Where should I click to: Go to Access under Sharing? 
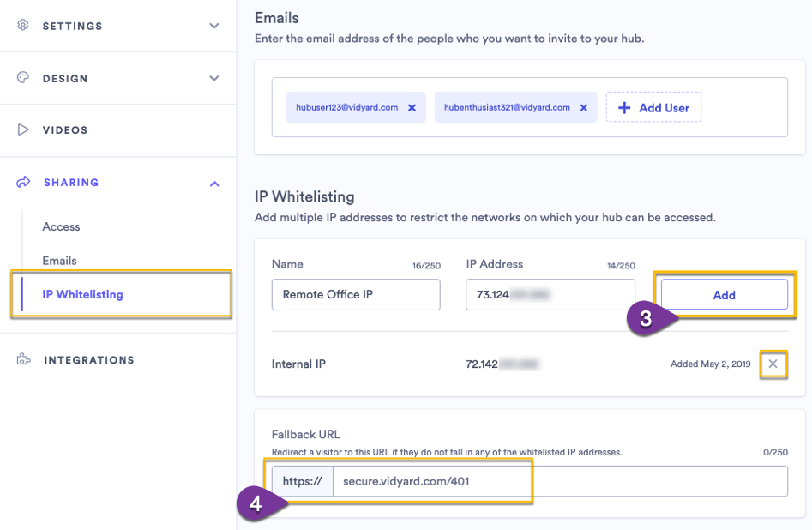[61, 226]
